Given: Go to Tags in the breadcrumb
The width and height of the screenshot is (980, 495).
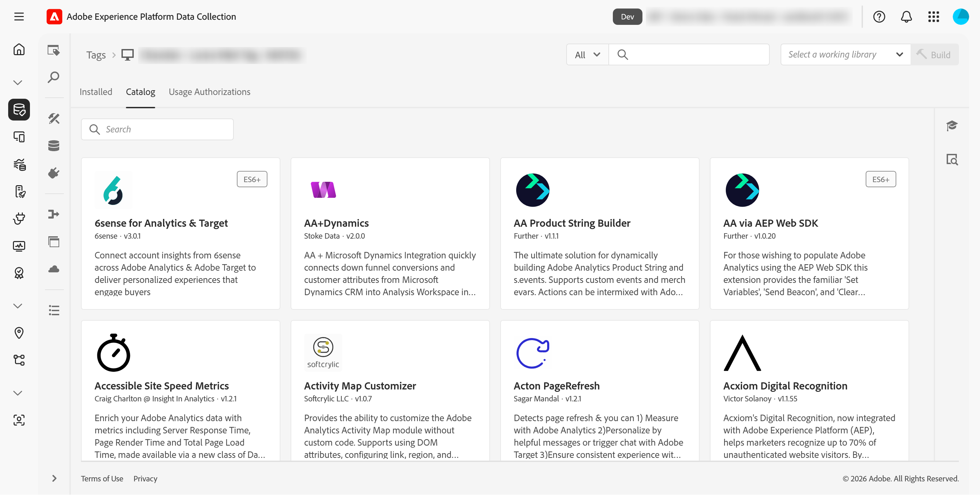Looking at the screenshot, I should [96, 55].
